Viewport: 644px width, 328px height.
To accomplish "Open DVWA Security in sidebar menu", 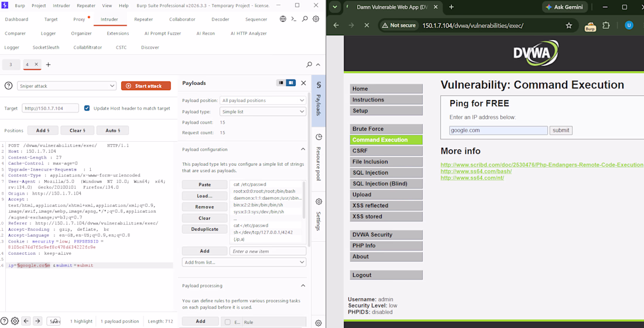I will coord(386,235).
